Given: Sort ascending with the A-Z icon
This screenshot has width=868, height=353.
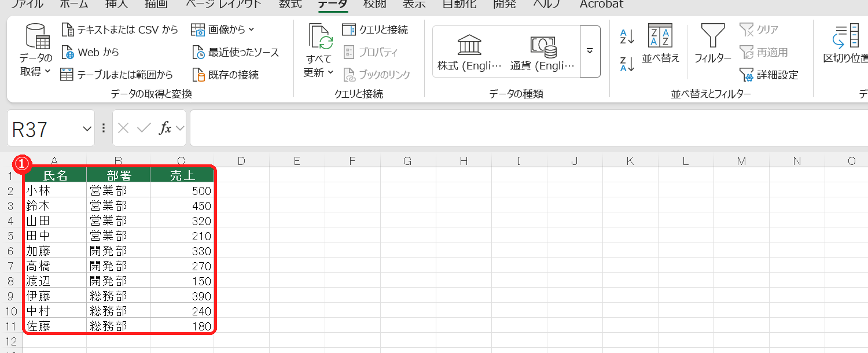Looking at the screenshot, I should coord(627,36).
